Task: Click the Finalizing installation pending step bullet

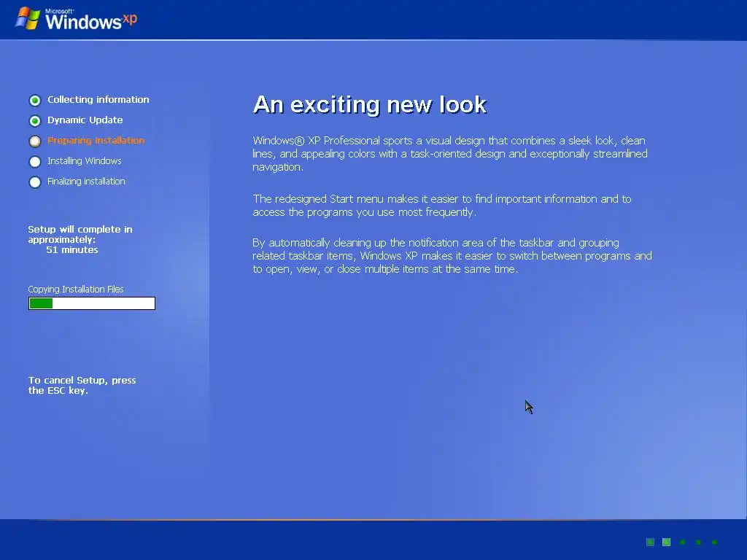Action: tap(35, 182)
